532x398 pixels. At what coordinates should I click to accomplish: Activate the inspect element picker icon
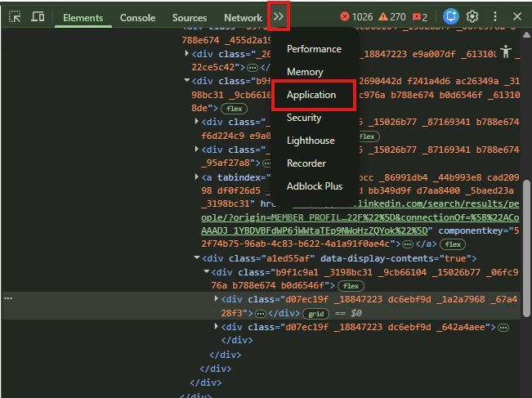[x=15, y=16]
